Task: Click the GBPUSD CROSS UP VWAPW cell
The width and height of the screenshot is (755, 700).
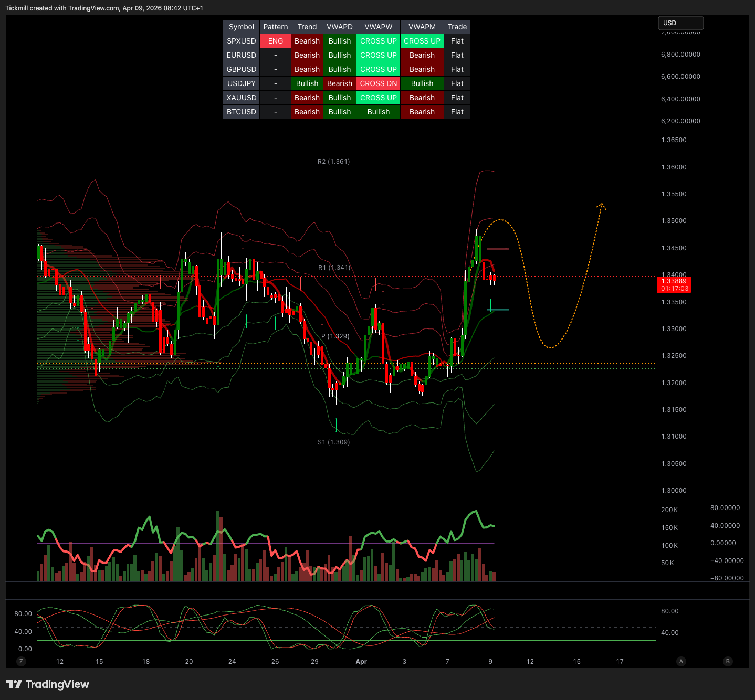Action: [x=378, y=69]
